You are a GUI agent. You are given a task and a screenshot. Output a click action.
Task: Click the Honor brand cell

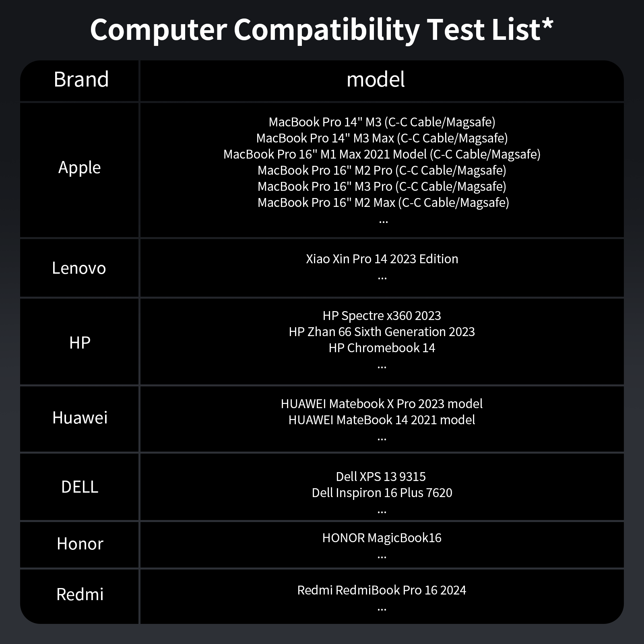coord(80,544)
